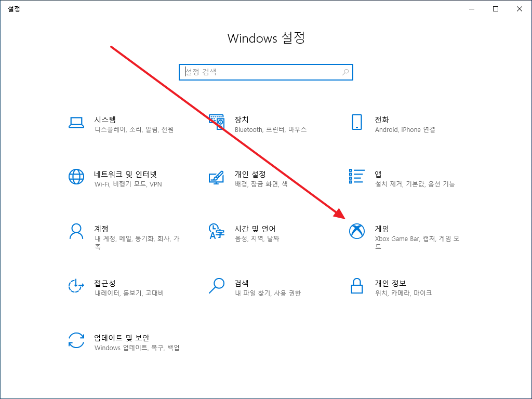Image resolution: width=532 pixels, height=399 pixels.
Task: Click description '배경, 잠금 화면, 색'
Action: pyautogui.click(x=261, y=184)
